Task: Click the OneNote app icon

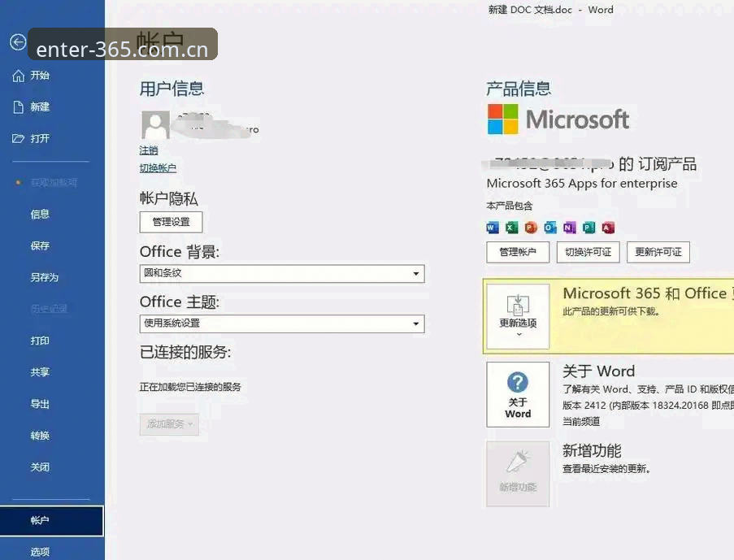Action: coord(569,228)
